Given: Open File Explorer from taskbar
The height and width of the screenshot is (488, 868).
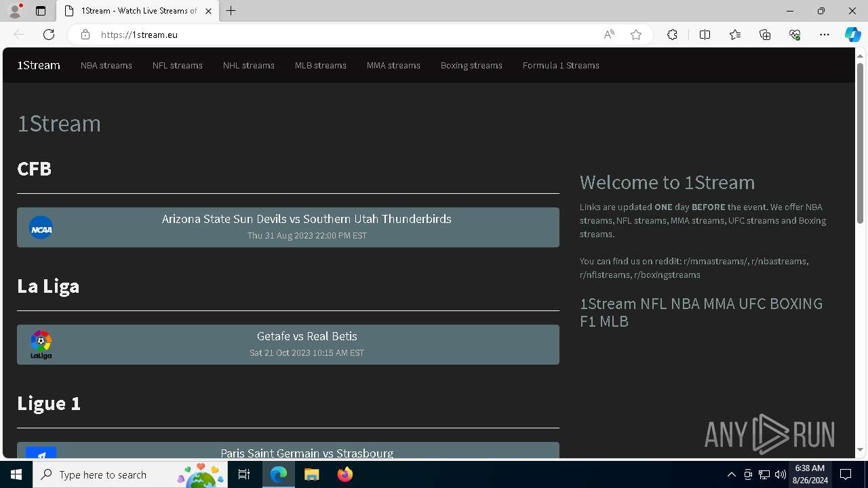Looking at the screenshot, I should point(312,474).
